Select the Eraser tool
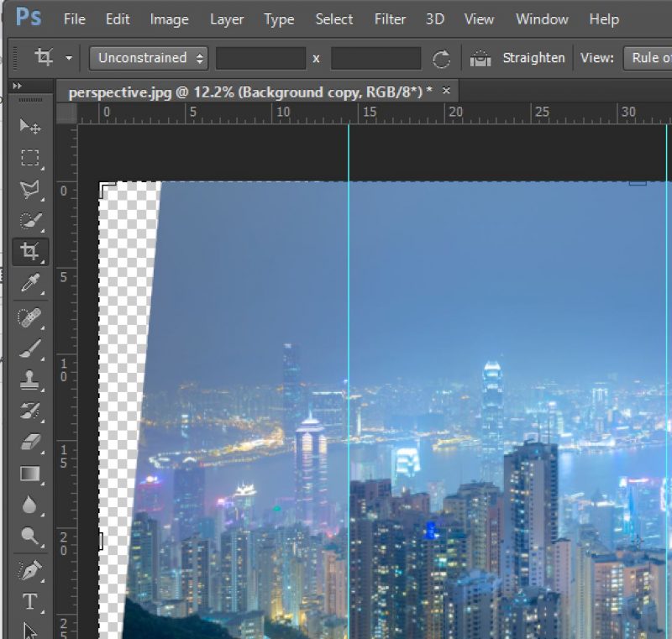Screen dimensions: 672x639 (x=29, y=443)
